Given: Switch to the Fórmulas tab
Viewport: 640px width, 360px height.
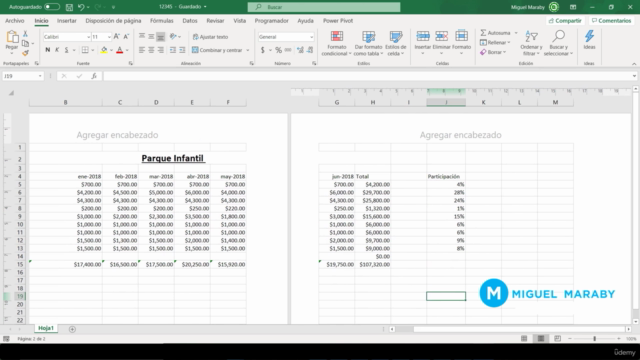Looking at the screenshot, I should coord(162,20).
